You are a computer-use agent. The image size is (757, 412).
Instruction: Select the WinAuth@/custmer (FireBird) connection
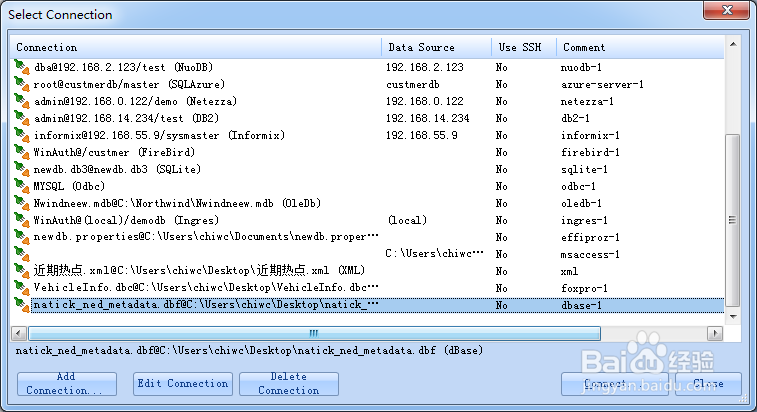(x=114, y=152)
